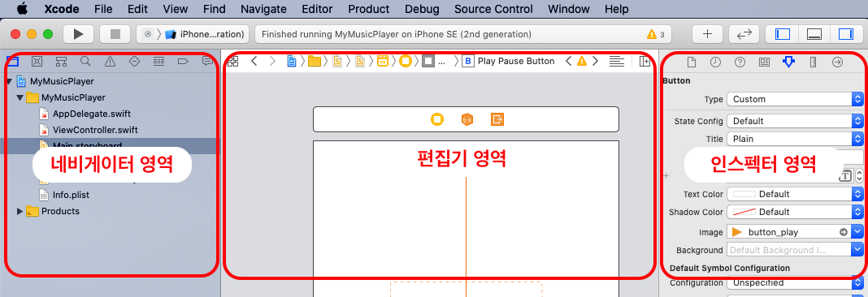Open the Configuration Unspecified dropdown
The image size is (868, 297).
pos(795,282)
